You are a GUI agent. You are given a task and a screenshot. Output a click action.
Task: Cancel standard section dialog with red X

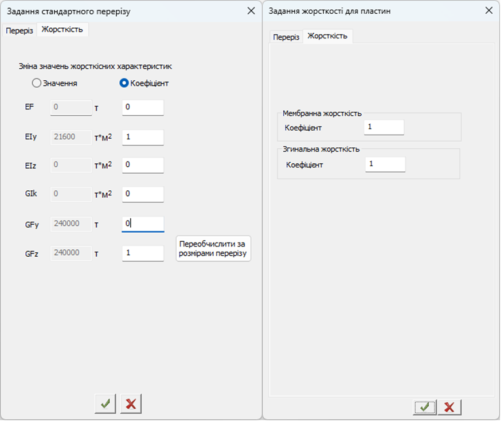(131, 404)
